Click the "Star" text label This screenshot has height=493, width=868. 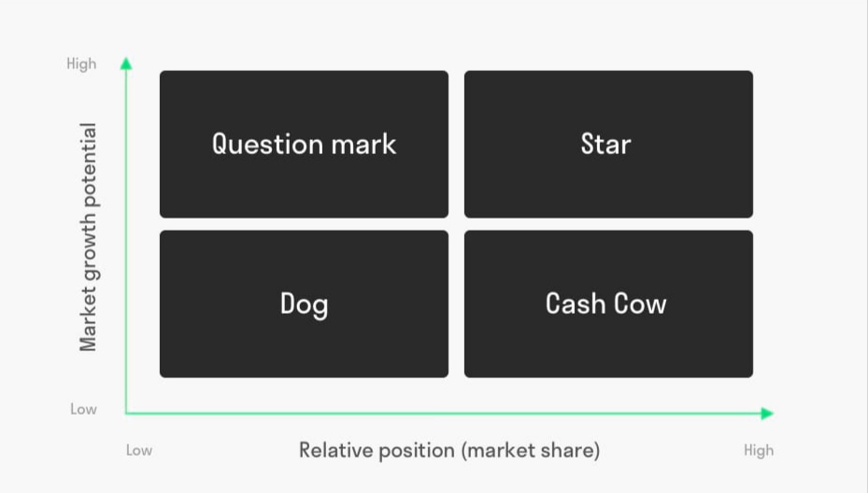(x=605, y=144)
